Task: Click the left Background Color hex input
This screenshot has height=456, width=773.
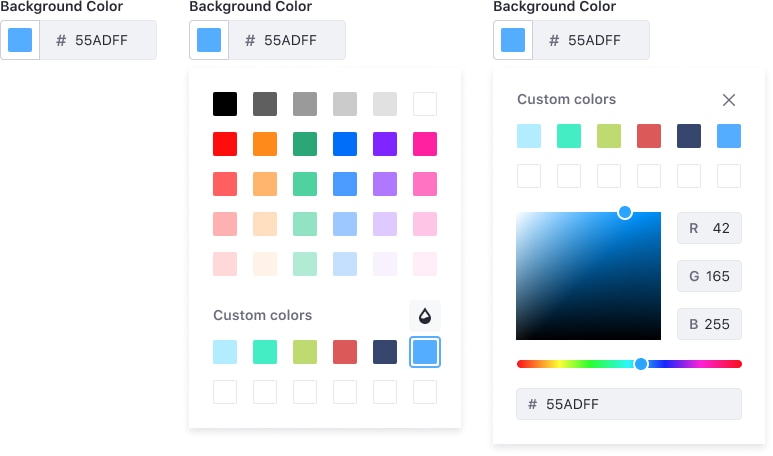Action: (x=98, y=41)
